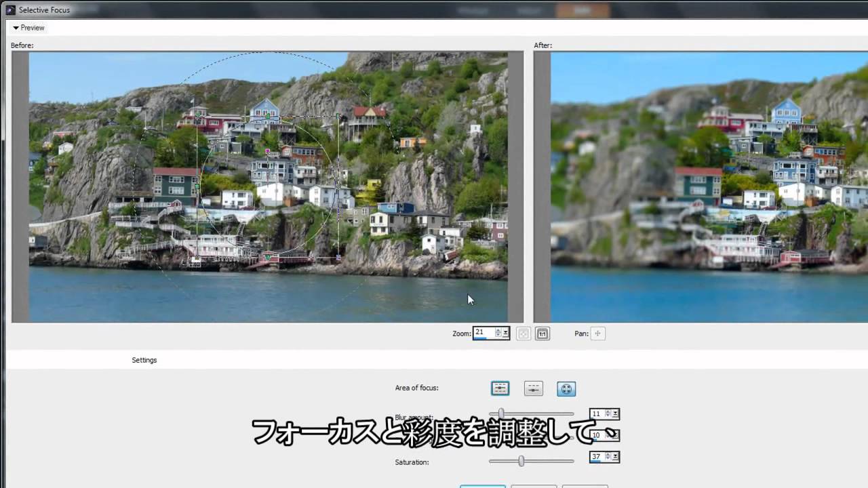
Task: Click the "After:" label
Action: point(542,45)
